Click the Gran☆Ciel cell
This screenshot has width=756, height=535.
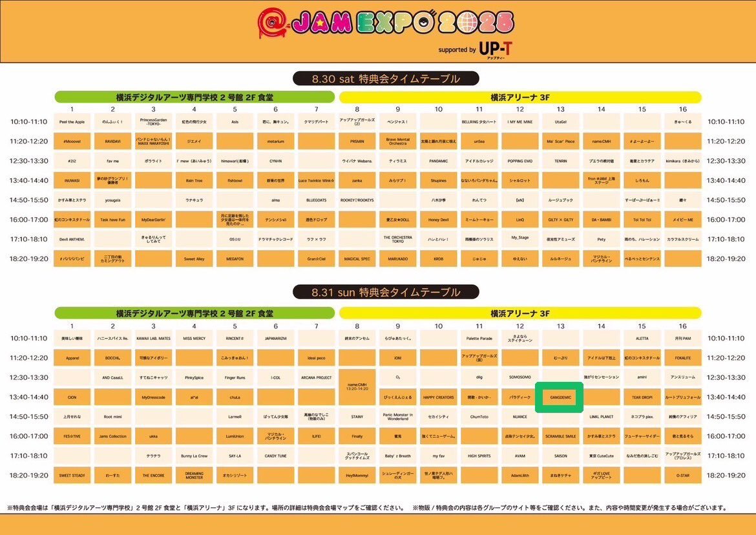tap(316, 259)
